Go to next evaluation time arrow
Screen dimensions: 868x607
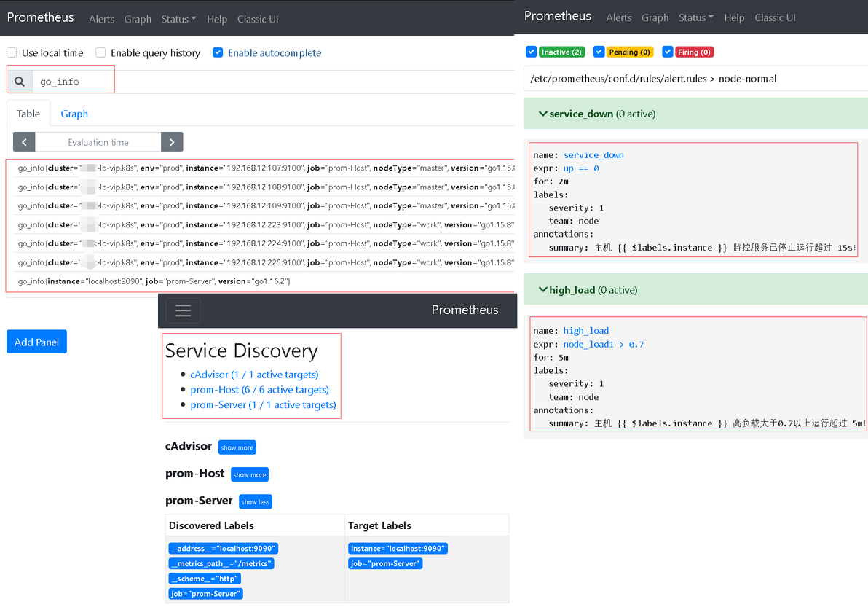172,142
